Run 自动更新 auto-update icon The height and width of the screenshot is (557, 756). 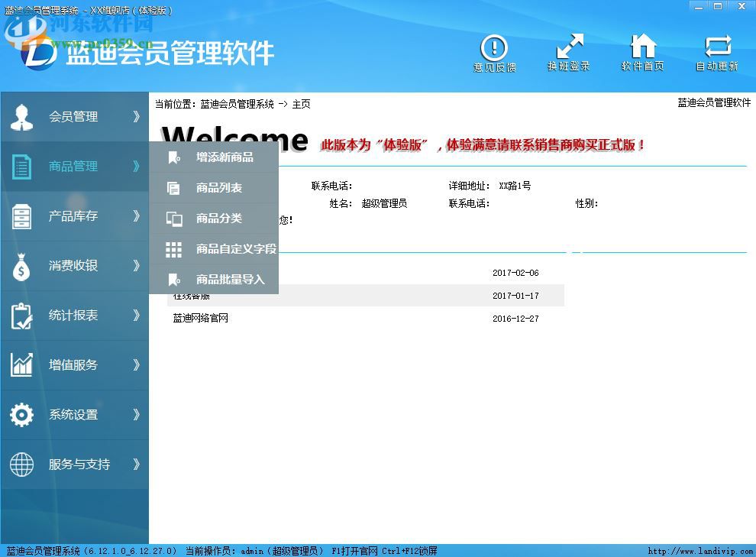pyautogui.click(x=719, y=51)
